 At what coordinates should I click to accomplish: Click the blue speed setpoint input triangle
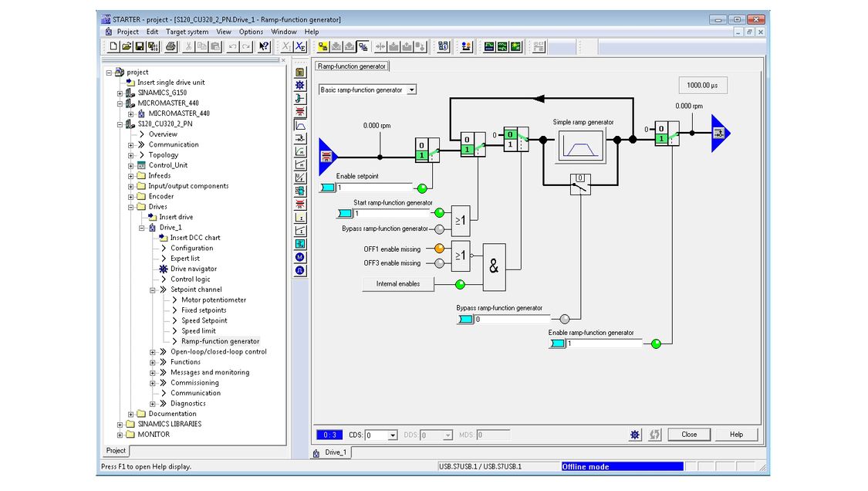pyautogui.click(x=328, y=157)
